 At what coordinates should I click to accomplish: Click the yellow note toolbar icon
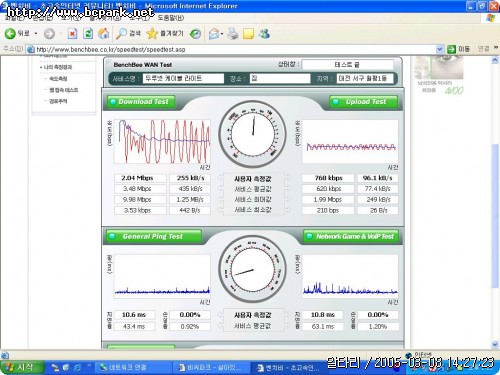[x=248, y=34]
